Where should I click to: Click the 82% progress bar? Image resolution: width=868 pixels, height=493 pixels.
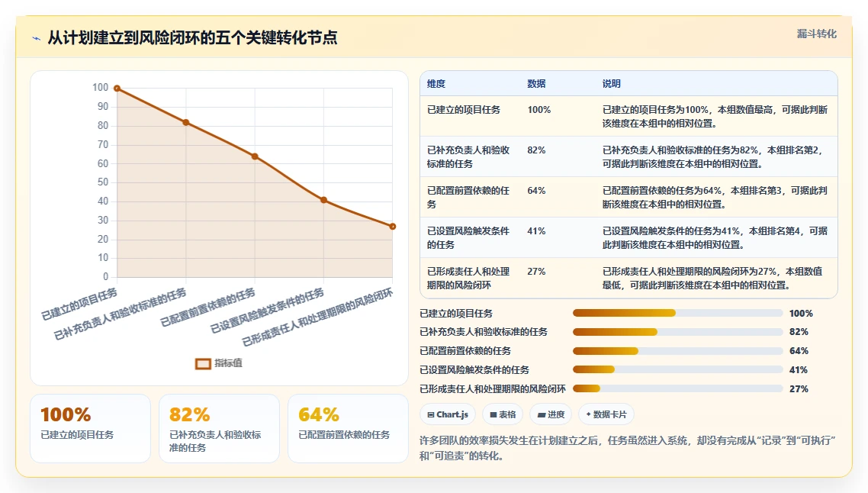tap(677, 332)
